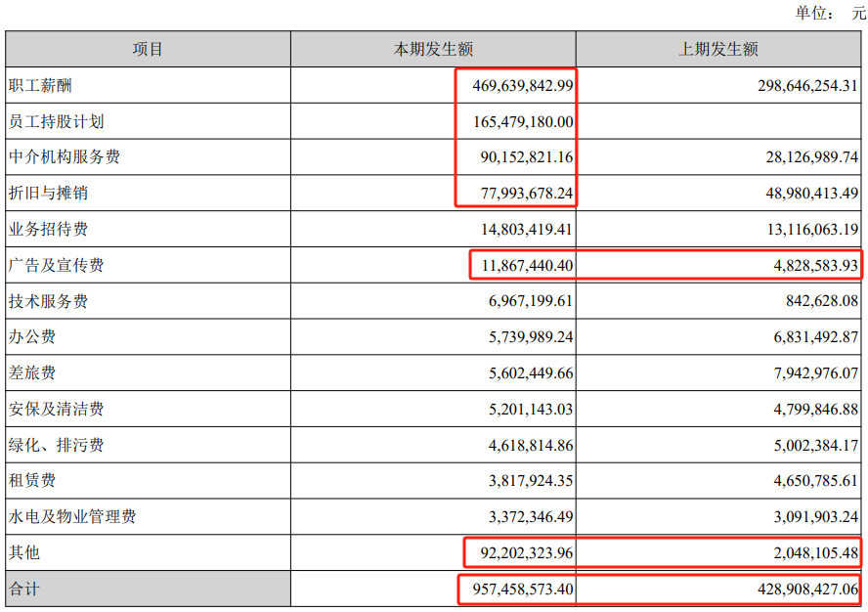
Task: Click the value 5,739,989.24
Action: point(531,337)
